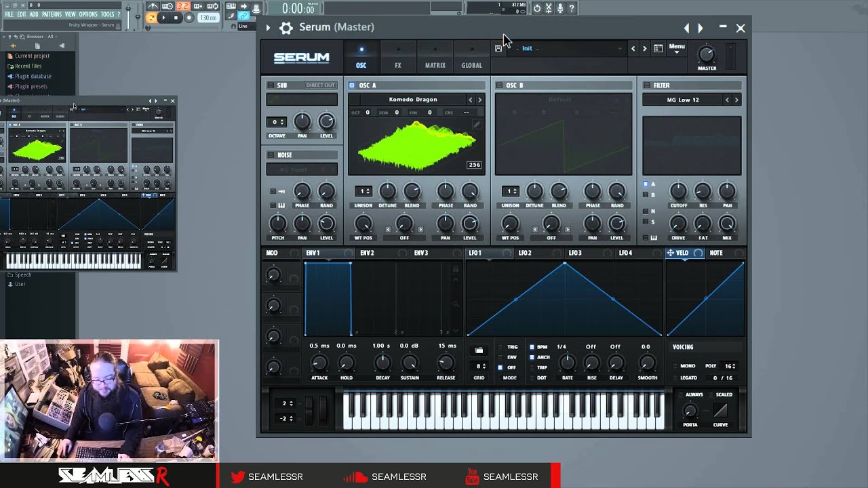Click the OSC A waveform edit pencil icon

477,124
